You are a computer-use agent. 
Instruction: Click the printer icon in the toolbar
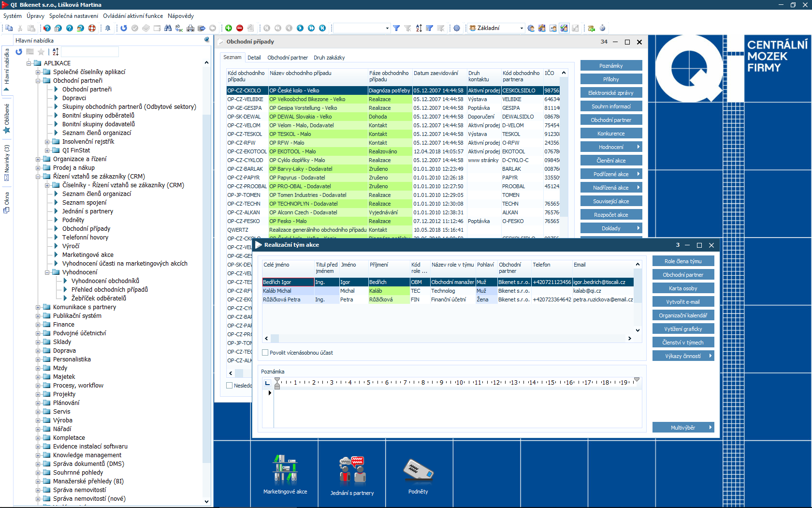(190, 28)
